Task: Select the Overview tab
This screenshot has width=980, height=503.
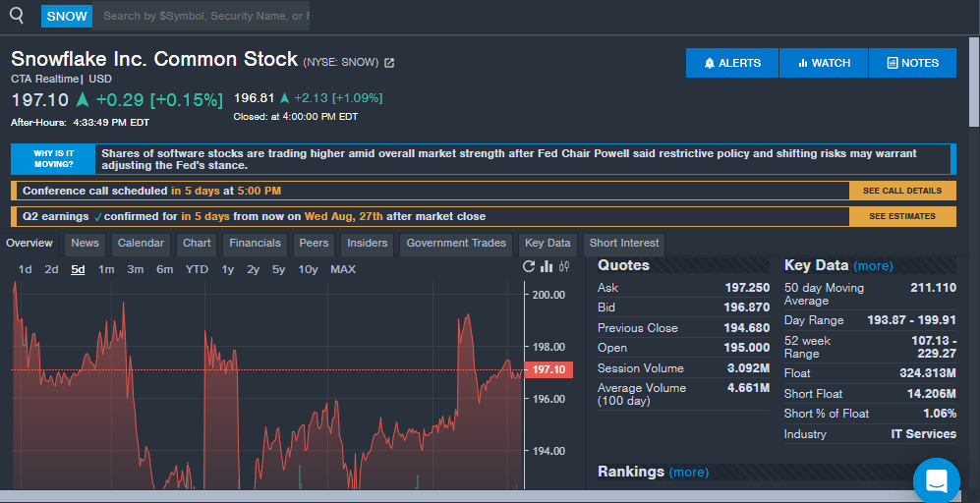Action: 29,243
